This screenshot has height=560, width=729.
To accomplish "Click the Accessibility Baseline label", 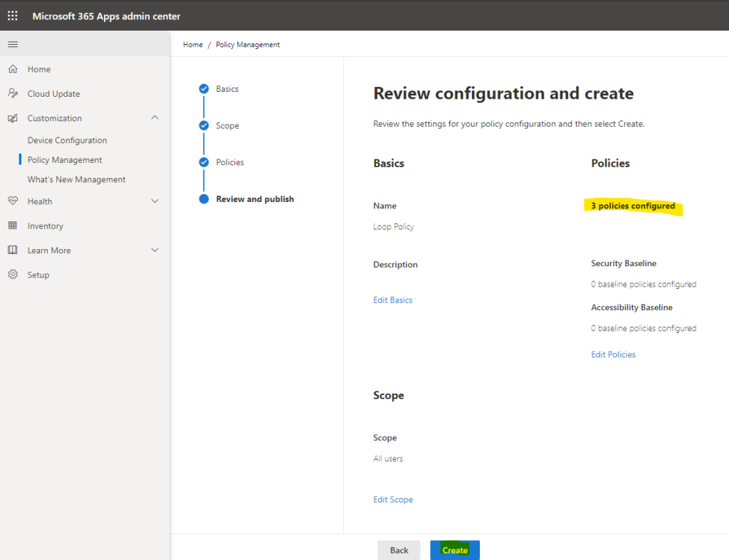I will coord(631,307).
